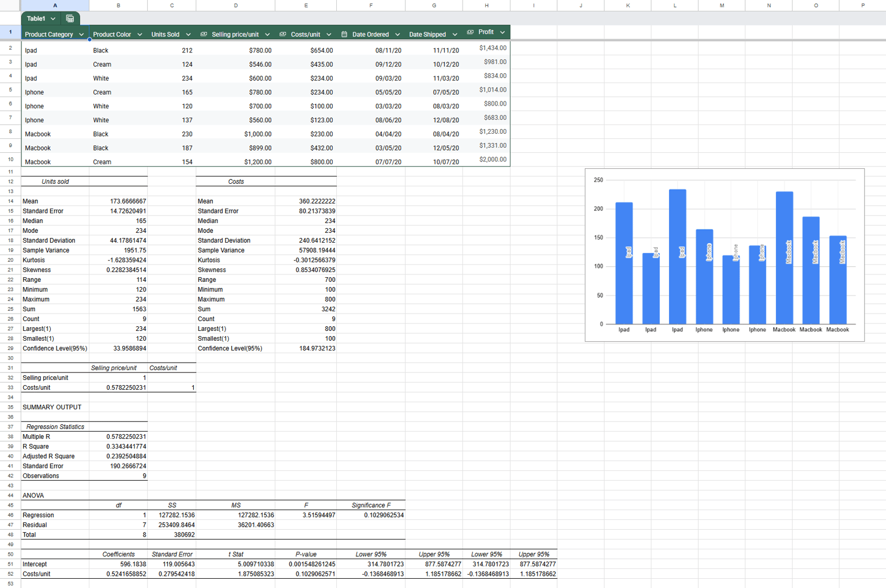Click the Regression Statistics heading
The width and height of the screenshot is (886, 588).
click(x=55, y=427)
